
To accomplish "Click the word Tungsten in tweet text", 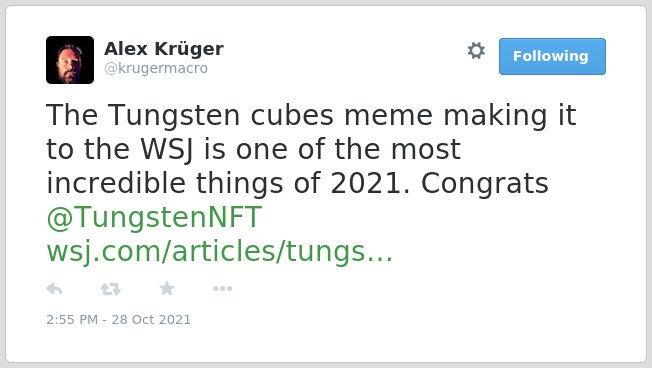I will point(174,115).
